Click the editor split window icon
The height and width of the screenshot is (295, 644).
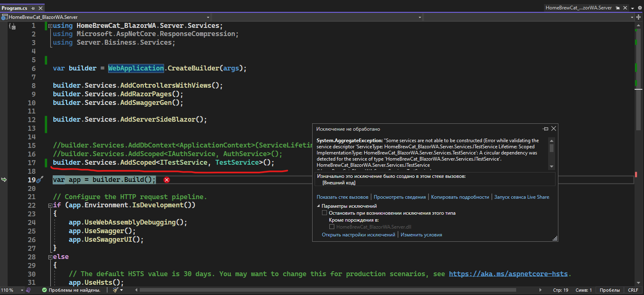pos(639,17)
